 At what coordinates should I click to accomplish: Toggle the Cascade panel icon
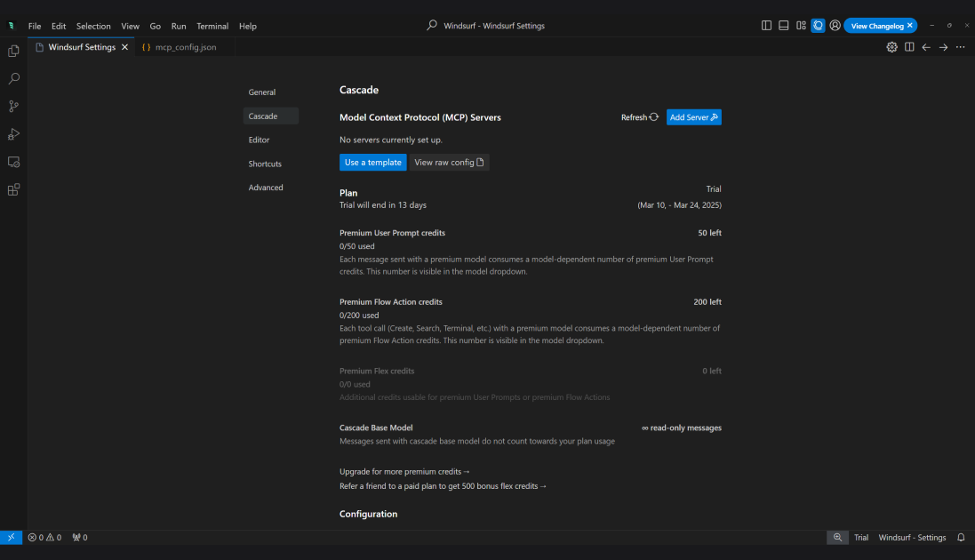(x=818, y=26)
